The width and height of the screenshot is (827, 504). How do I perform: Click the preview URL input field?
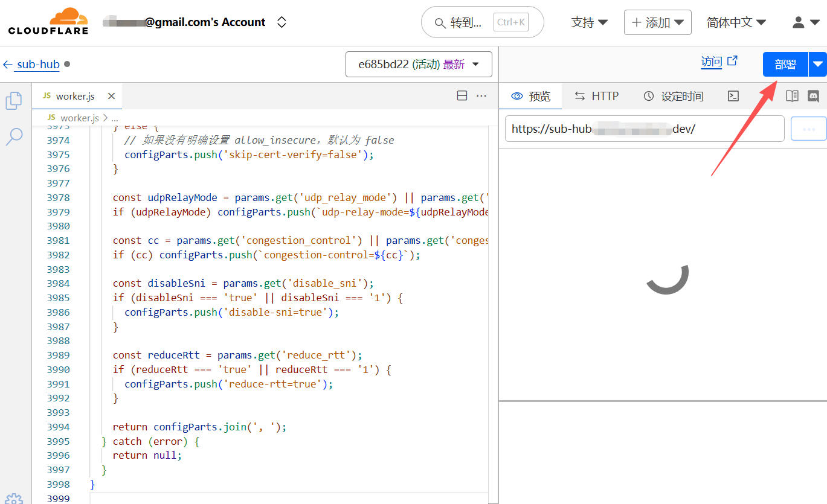(644, 129)
